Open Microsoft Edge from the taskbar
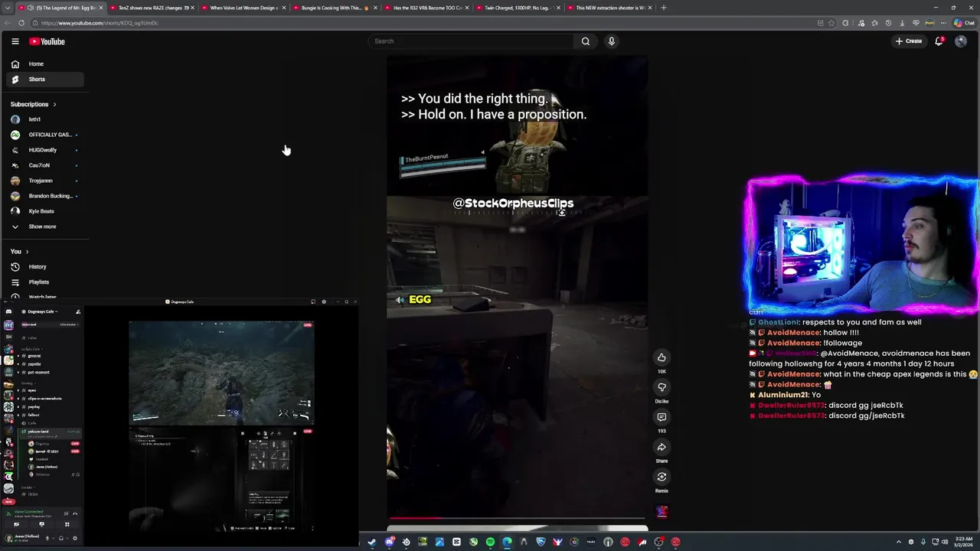The image size is (980, 551). click(507, 542)
